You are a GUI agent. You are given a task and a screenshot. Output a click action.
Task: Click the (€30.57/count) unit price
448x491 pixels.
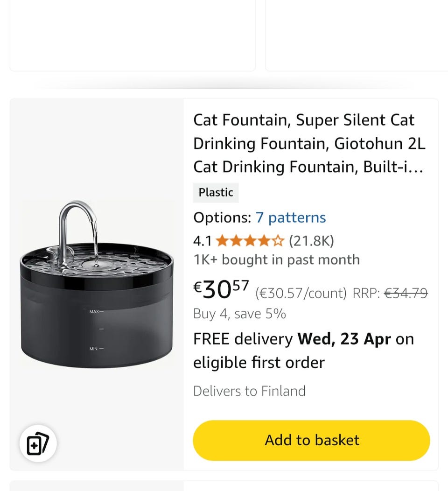point(301,293)
